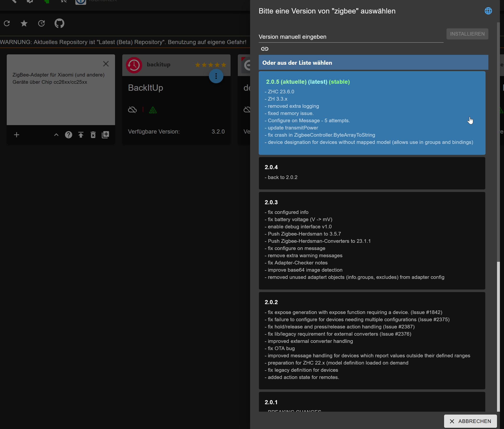Click the install specific version icon
The image size is (504, 429).
click(x=105, y=135)
